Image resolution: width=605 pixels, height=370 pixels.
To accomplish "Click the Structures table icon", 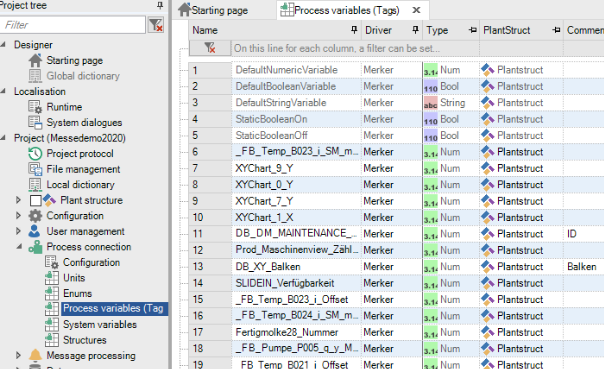I will coord(51,340).
